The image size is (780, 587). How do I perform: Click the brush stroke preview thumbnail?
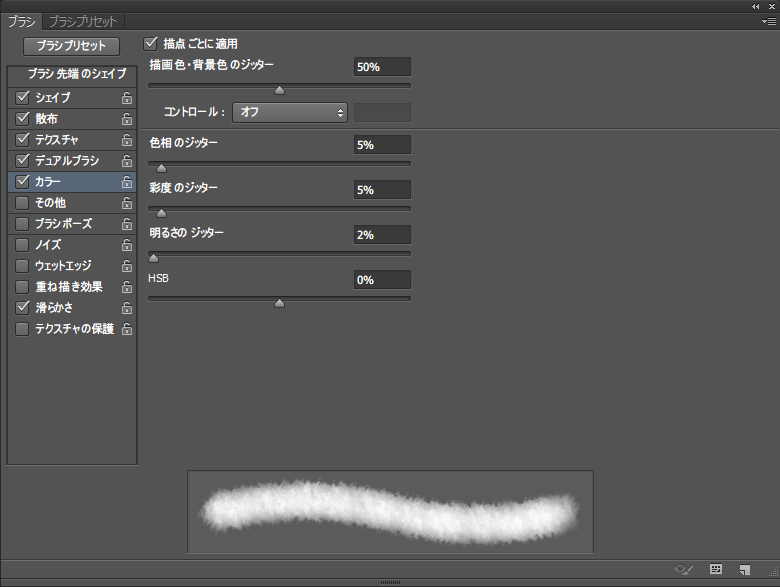pos(390,512)
